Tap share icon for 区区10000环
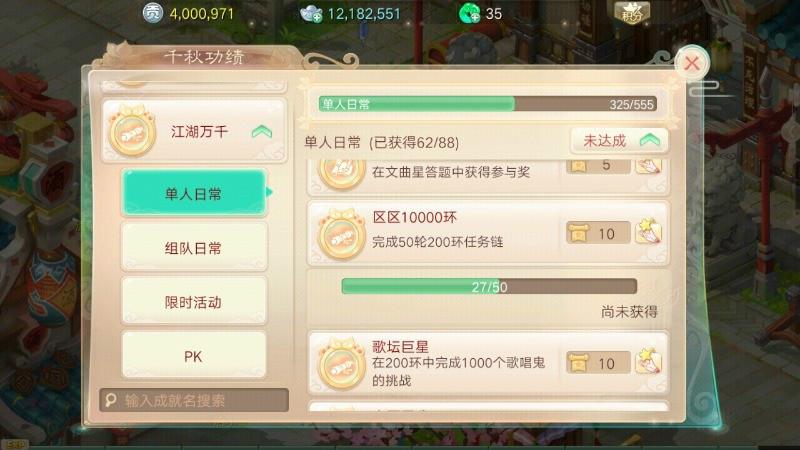Screen dimensions: 800x450 pyautogui.click(x=648, y=232)
